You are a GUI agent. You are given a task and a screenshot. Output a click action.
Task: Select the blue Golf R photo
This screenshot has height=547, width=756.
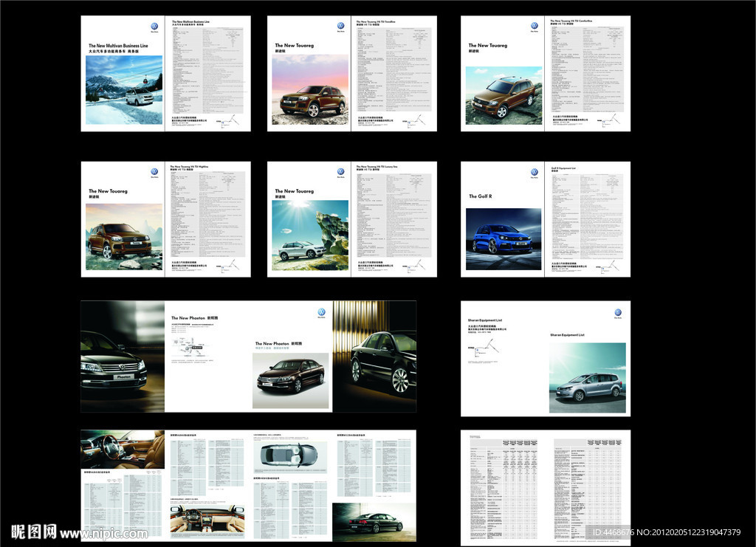pos(504,239)
